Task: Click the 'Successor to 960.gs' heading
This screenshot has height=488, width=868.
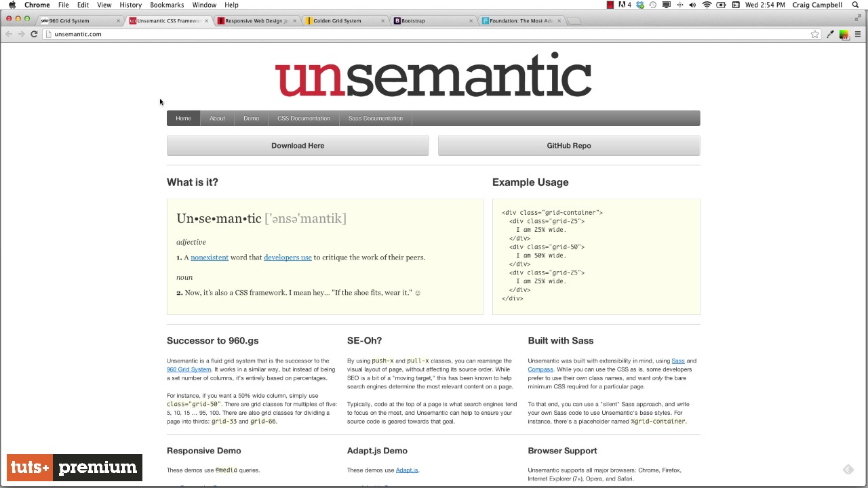Action: [213, 341]
